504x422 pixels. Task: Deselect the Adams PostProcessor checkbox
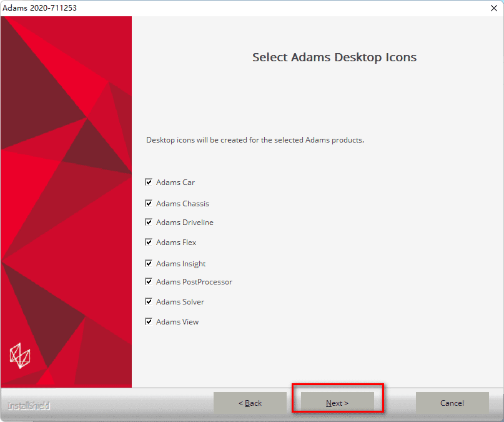pyautogui.click(x=149, y=281)
